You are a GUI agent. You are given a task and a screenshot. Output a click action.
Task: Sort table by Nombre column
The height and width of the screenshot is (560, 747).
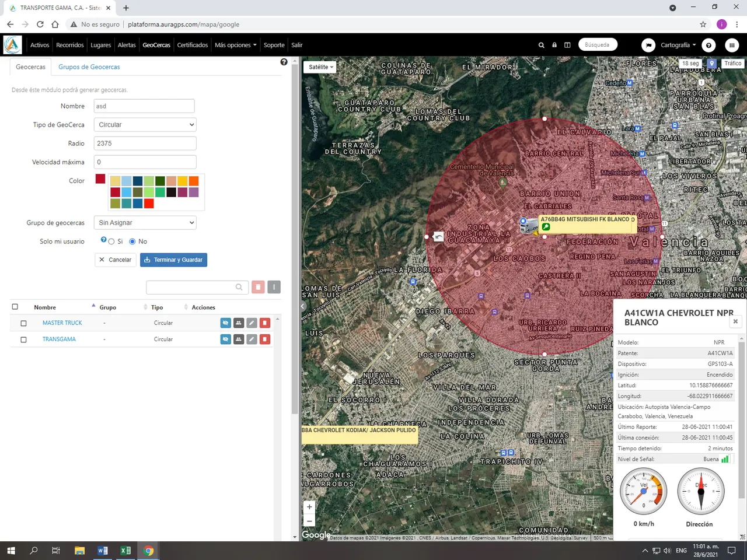point(45,307)
